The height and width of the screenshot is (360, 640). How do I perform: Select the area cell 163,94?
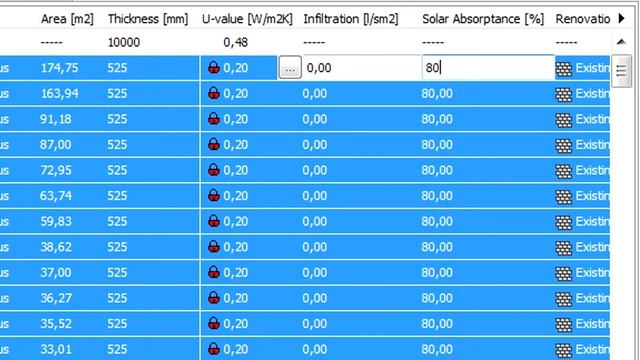click(x=59, y=93)
